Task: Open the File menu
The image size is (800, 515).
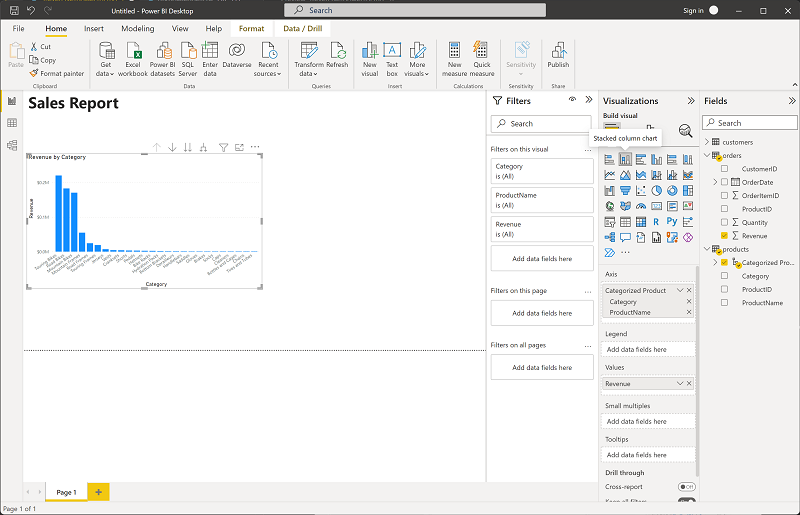Action: click(18, 29)
